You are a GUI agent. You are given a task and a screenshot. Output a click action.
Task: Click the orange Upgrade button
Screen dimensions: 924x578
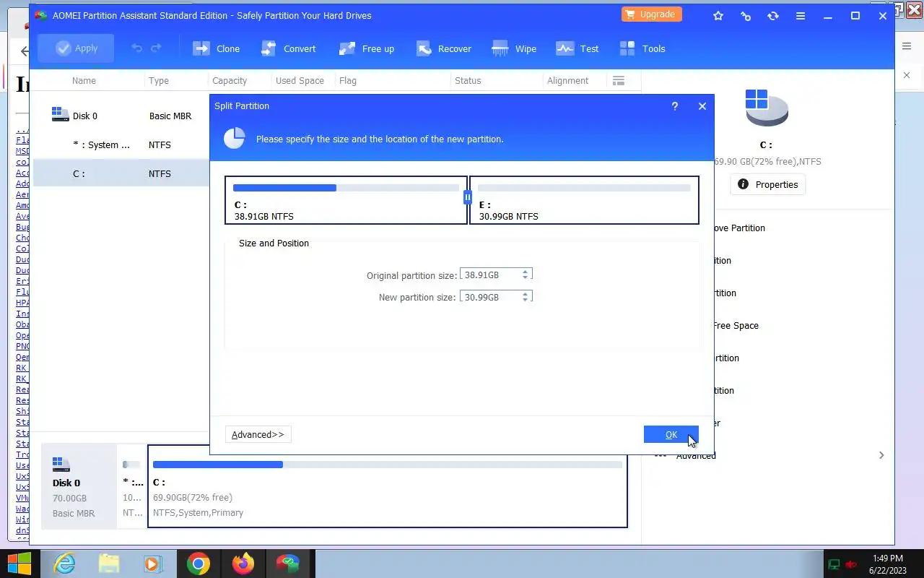(x=651, y=14)
